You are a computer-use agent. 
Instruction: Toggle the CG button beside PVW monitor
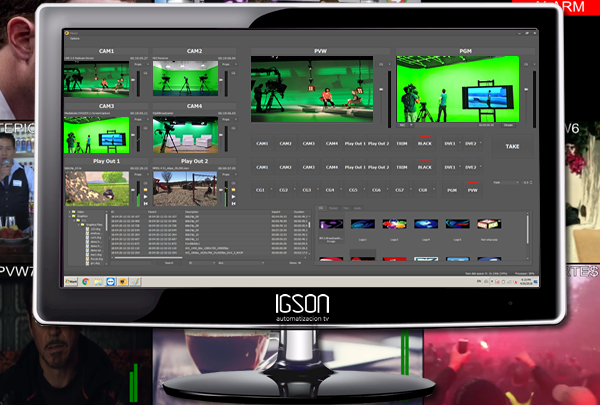tap(381, 64)
